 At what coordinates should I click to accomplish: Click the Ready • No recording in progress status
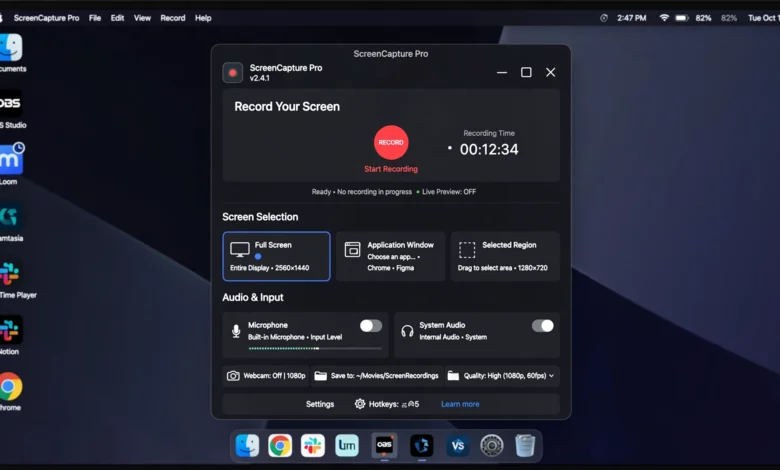(362, 191)
